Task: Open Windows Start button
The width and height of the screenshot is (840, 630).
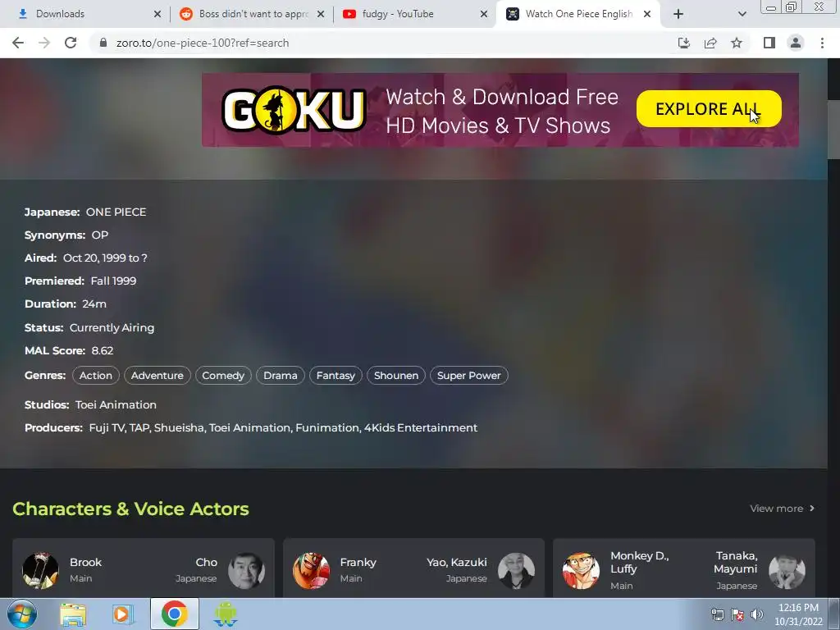Action: [x=21, y=614]
